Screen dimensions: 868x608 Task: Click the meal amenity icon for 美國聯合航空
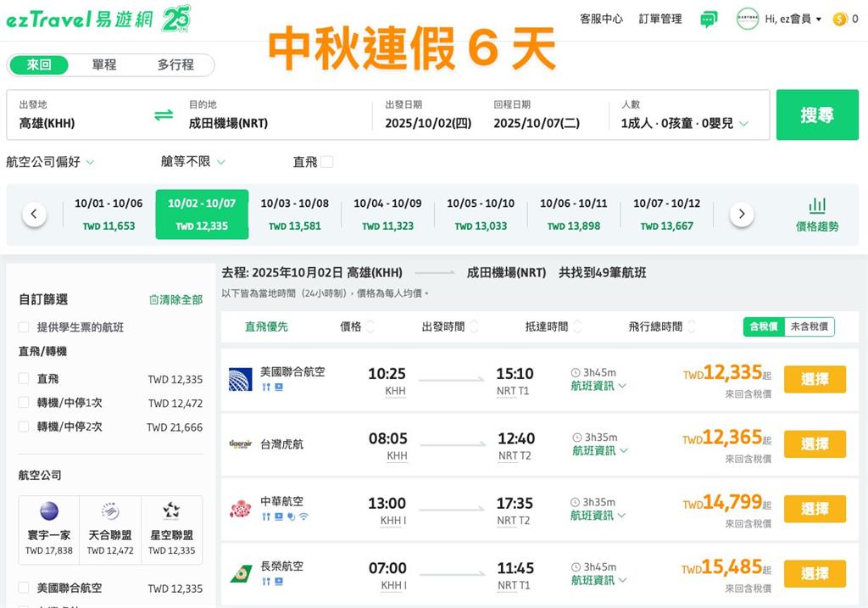coord(266,387)
